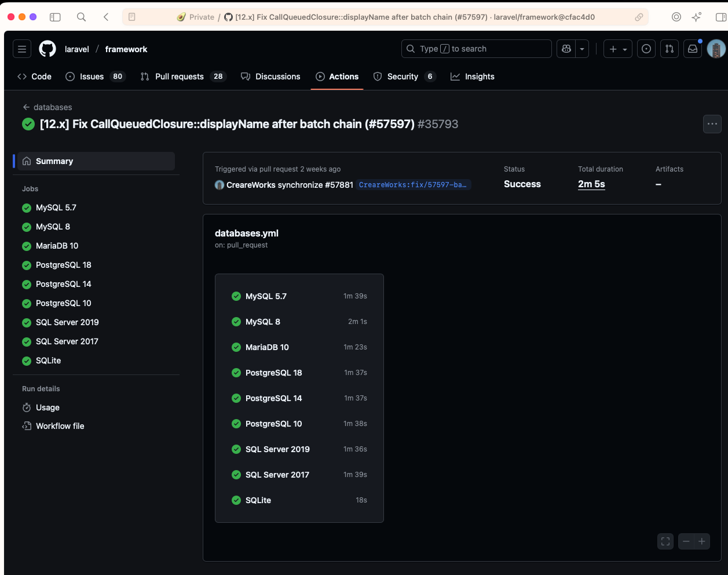728x575 pixels.
Task: Open the issues icon in header
Action: pyautogui.click(x=646, y=49)
